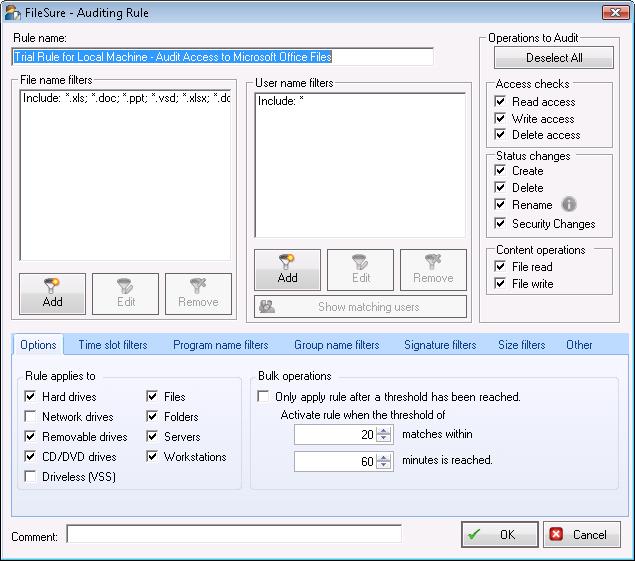Click Show matching users button
Screen dimensions: 635x561
(x=360, y=307)
